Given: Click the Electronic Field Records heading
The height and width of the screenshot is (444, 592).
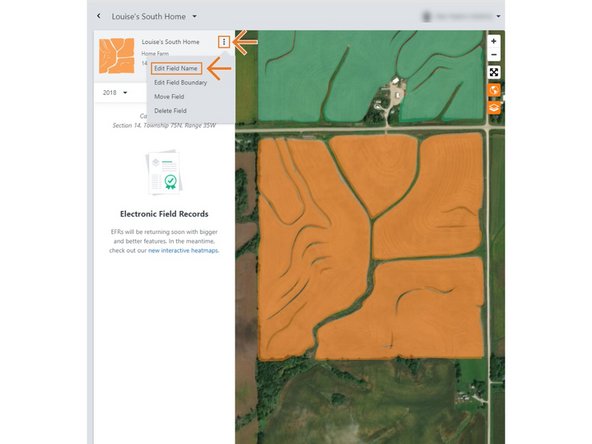Looking at the screenshot, I should click(x=164, y=214).
